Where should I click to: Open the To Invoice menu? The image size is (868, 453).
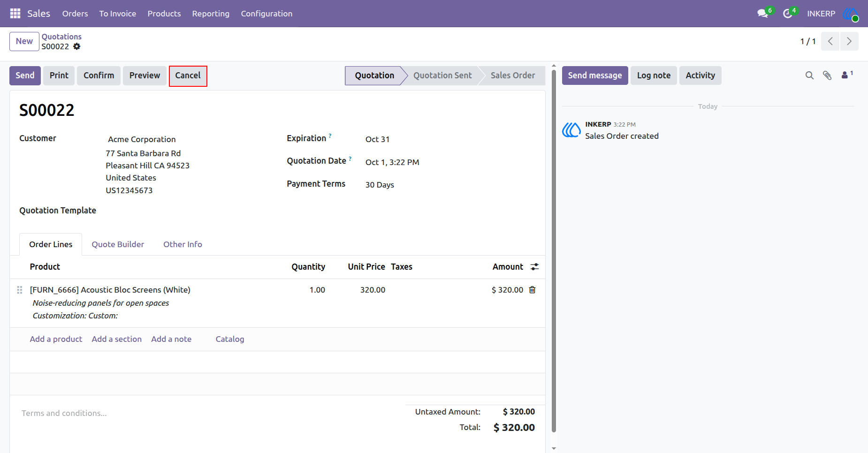[118, 14]
